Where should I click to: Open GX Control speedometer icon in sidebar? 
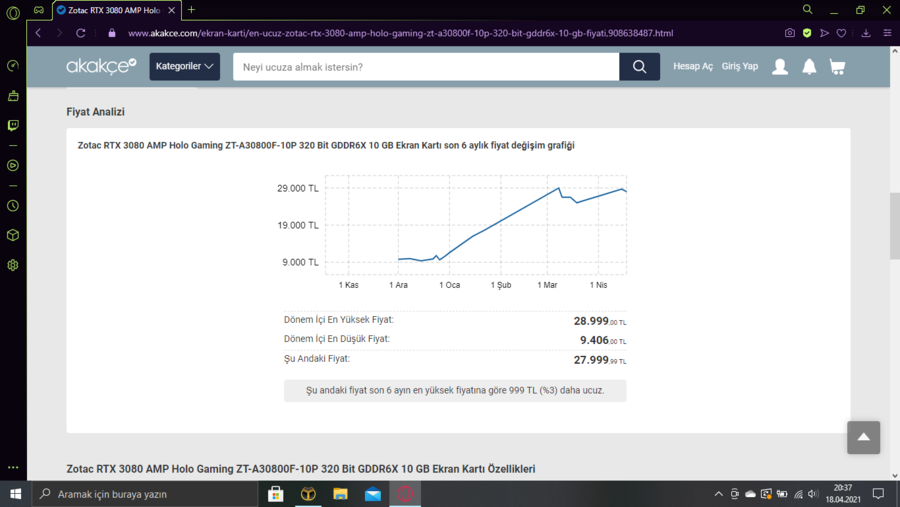point(13,66)
